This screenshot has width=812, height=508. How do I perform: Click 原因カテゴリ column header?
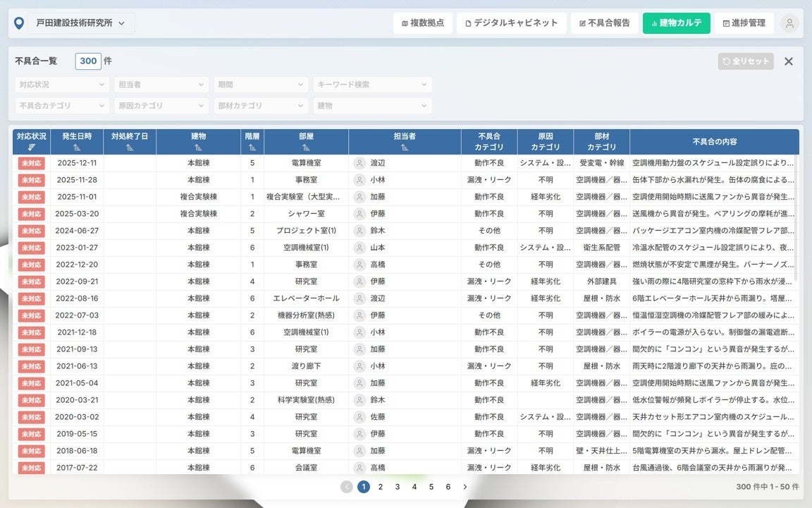point(546,142)
